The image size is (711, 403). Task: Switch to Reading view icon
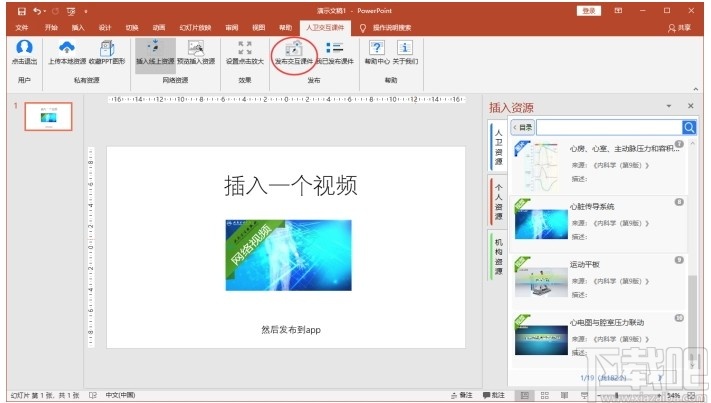click(565, 395)
